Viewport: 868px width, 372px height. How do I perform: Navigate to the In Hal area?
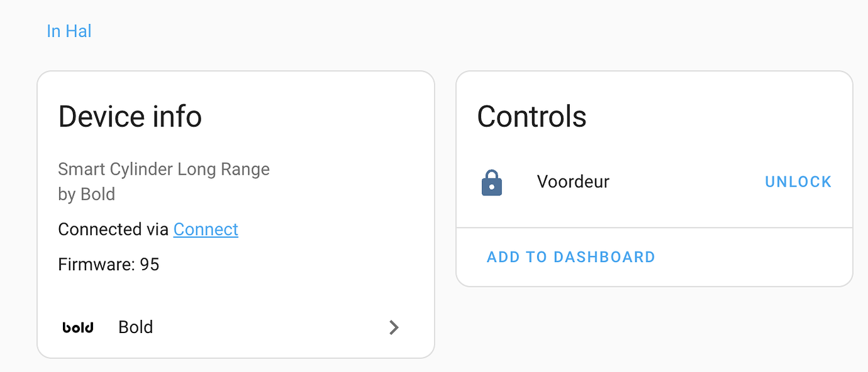pyautogui.click(x=69, y=30)
